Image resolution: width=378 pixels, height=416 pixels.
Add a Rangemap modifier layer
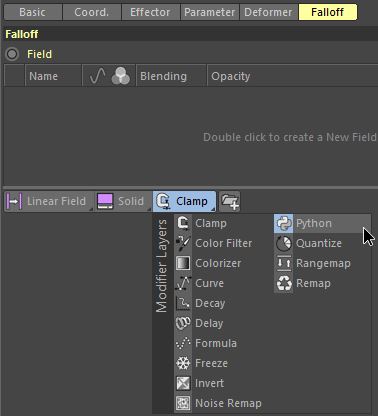point(313,263)
